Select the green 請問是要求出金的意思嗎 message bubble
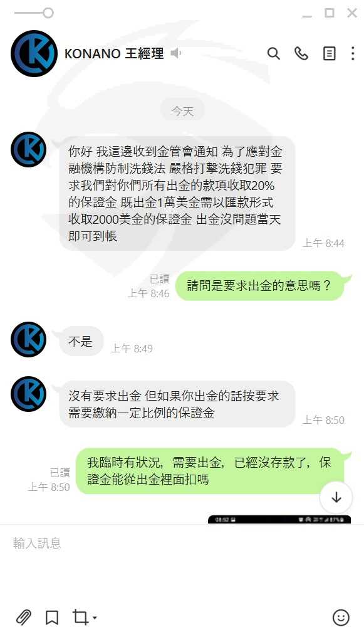364x632 pixels. click(x=260, y=286)
